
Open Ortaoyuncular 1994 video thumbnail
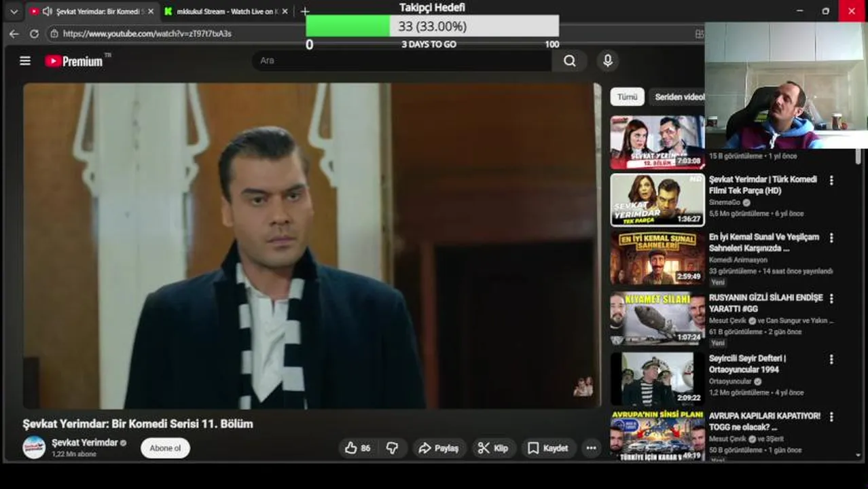tap(657, 379)
